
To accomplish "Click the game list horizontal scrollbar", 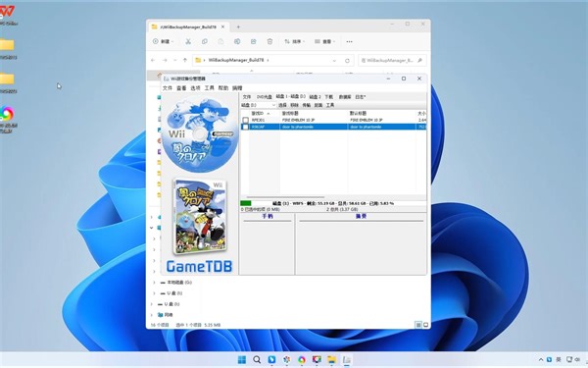I will tap(285, 197).
